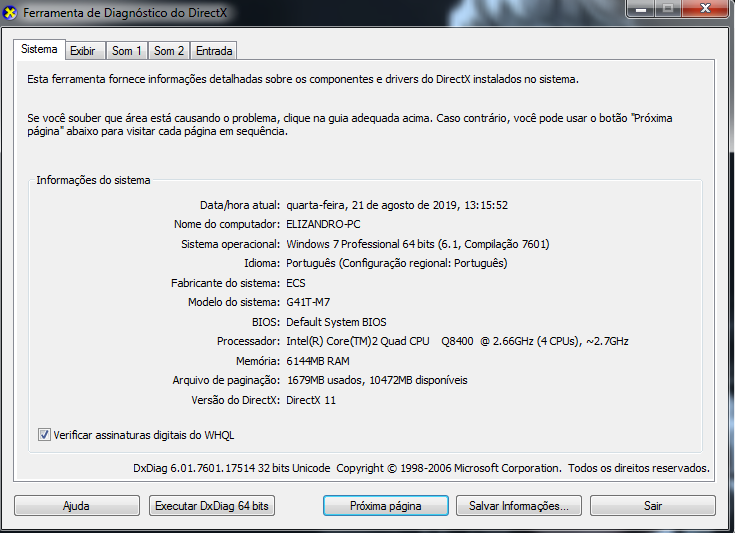The width and height of the screenshot is (735, 533).
Task: Click Default System BIOS text
Action: (x=336, y=322)
